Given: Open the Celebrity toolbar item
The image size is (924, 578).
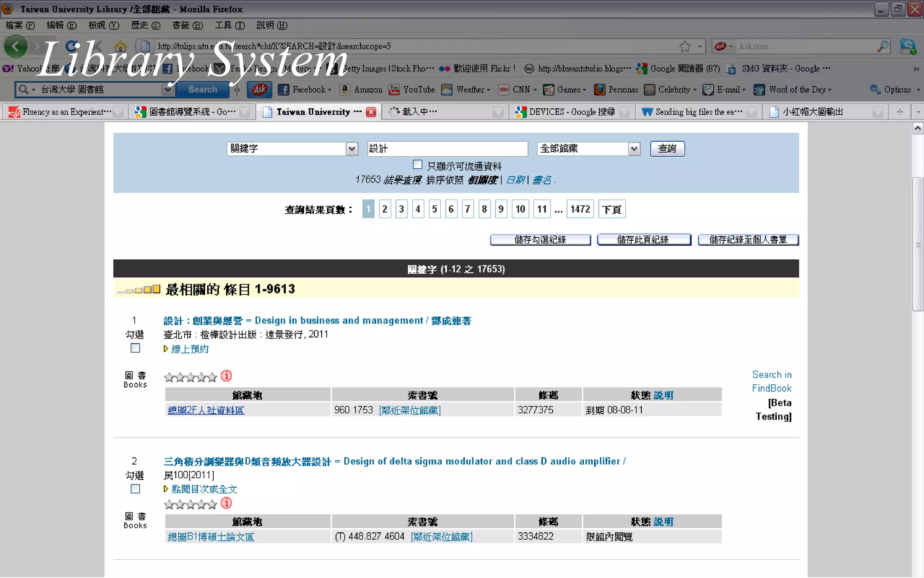Looking at the screenshot, I should click(670, 89).
